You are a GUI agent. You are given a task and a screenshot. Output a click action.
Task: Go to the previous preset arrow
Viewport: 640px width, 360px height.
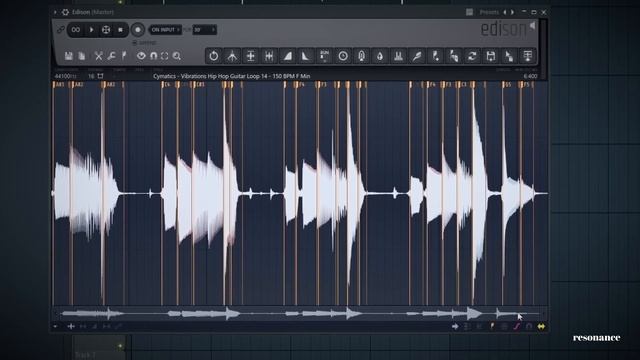click(505, 12)
